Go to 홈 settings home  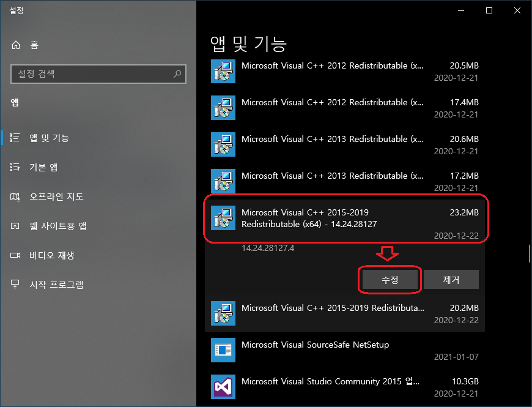pos(98,45)
